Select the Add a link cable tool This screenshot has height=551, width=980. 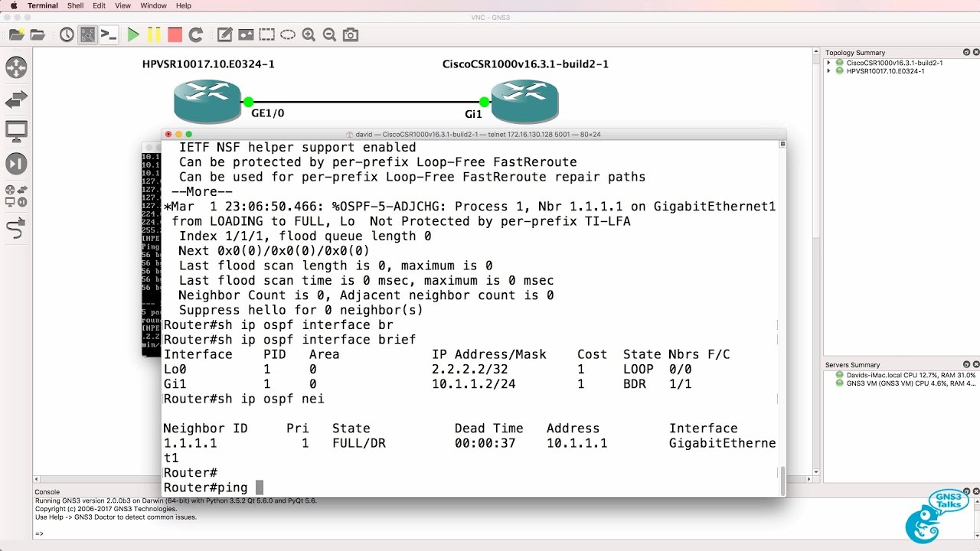pyautogui.click(x=16, y=228)
